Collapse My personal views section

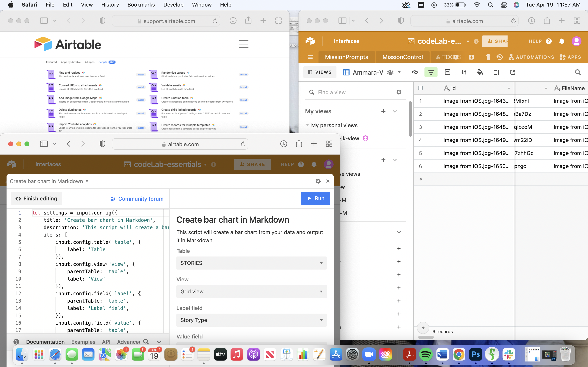click(307, 125)
